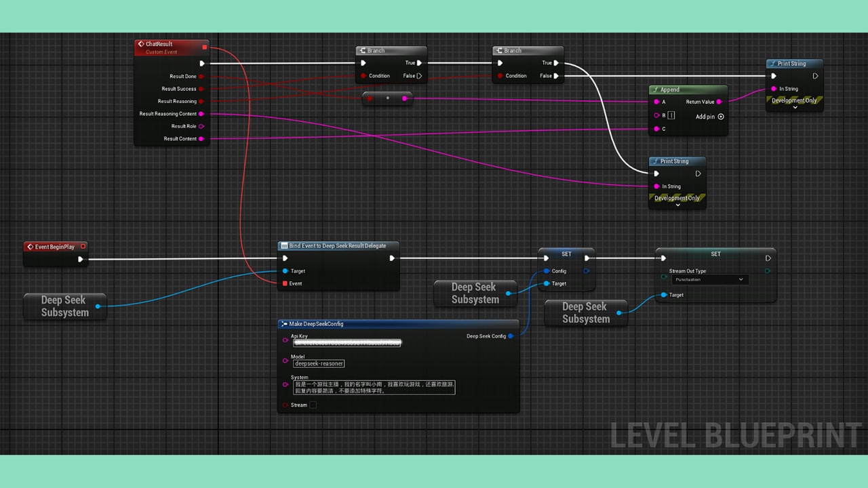Click the Append node Return Value pin
868x488 pixels.
[x=719, y=102]
